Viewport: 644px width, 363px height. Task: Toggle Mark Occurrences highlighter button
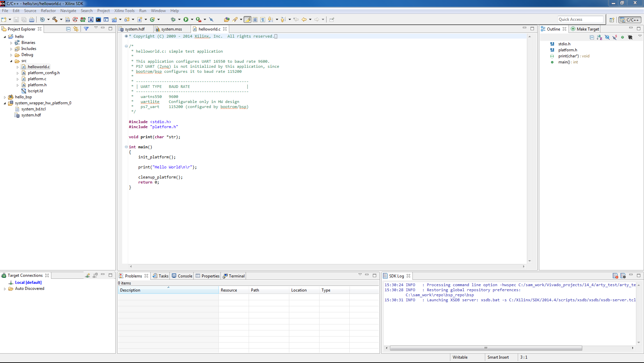pyautogui.click(x=247, y=19)
